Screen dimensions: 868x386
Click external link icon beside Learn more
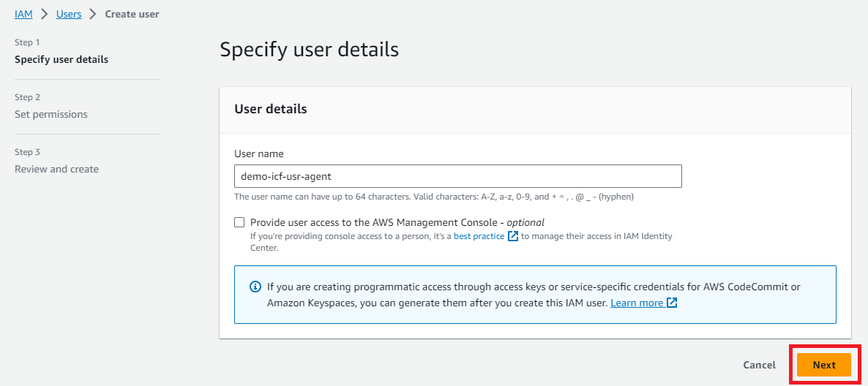(671, 303)
